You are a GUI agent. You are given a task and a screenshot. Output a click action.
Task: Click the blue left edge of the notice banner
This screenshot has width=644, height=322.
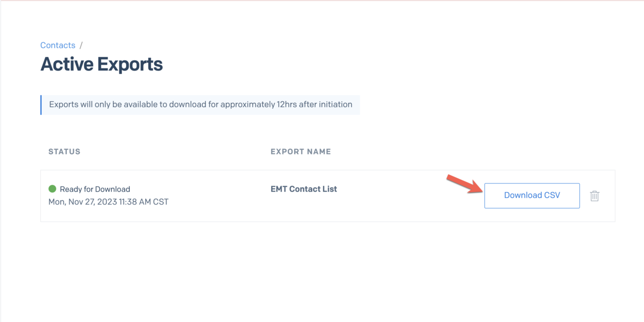(41, 105)
